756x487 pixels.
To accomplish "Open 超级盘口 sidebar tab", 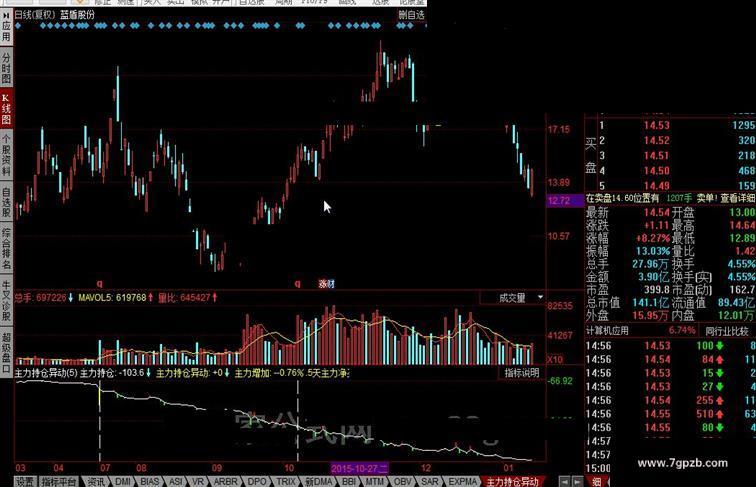I will coord(6,352).
